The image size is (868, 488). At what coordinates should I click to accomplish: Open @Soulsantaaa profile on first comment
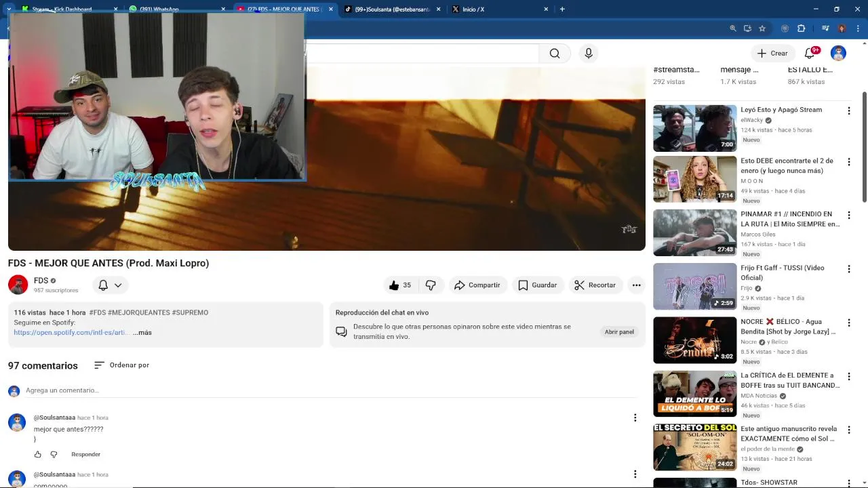(x=54, y=418)
